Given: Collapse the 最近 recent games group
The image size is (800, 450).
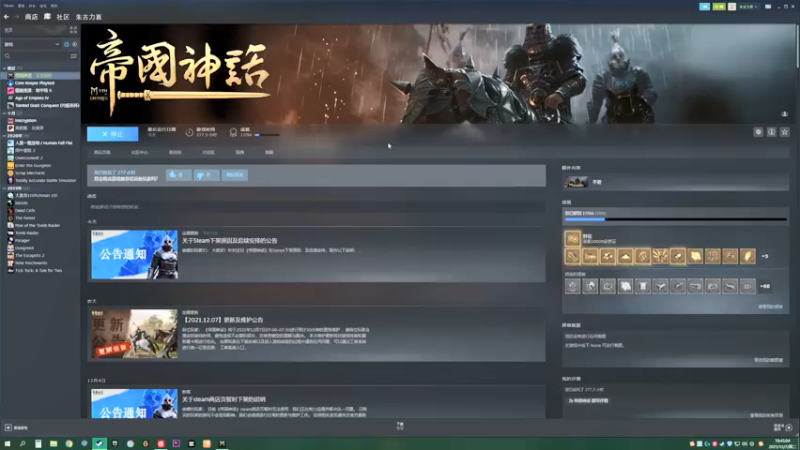Looking at the screenshot, I should coord(11,68).
